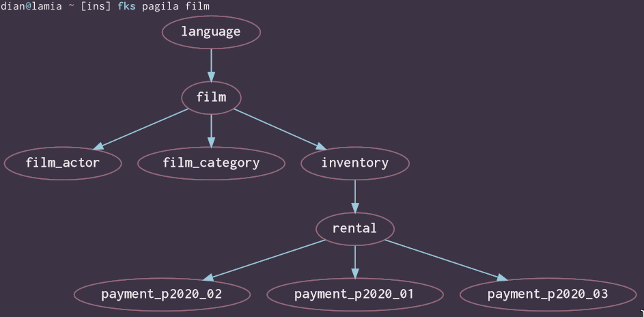This screenshot has height=317, width=644.
Task: Select the film_actor node
Action: pyautogui.click(x=63, y=163)
